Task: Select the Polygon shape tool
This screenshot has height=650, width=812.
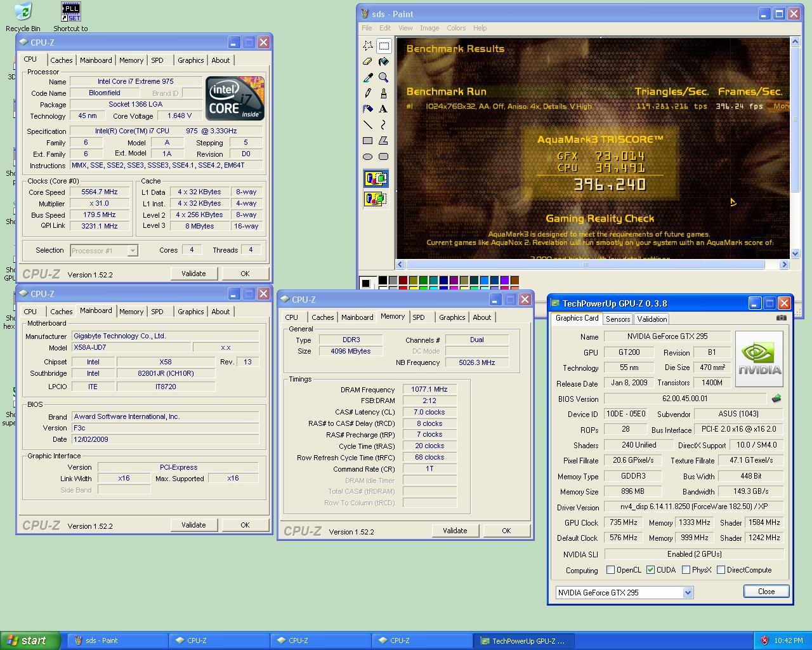Action: click(x=384, y=141)
